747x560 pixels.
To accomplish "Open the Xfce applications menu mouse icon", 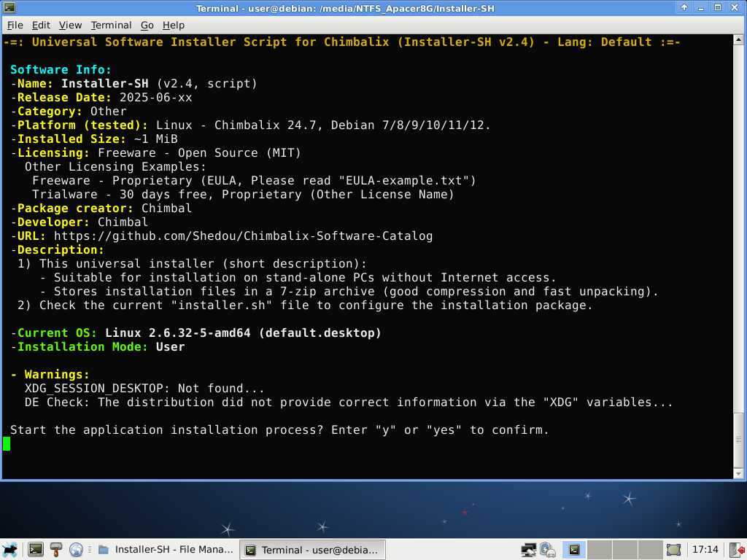I will (10, 550).
